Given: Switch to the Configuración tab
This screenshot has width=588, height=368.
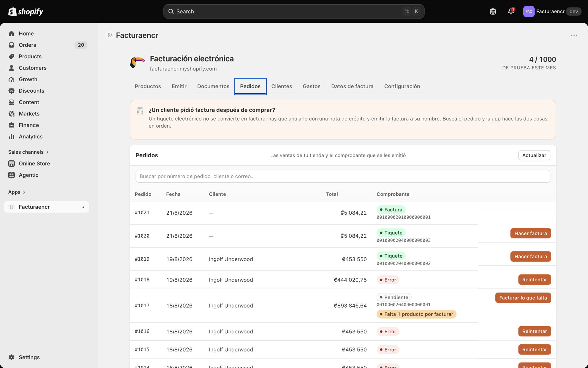Looking at the screenshot, I should (402, 86).
